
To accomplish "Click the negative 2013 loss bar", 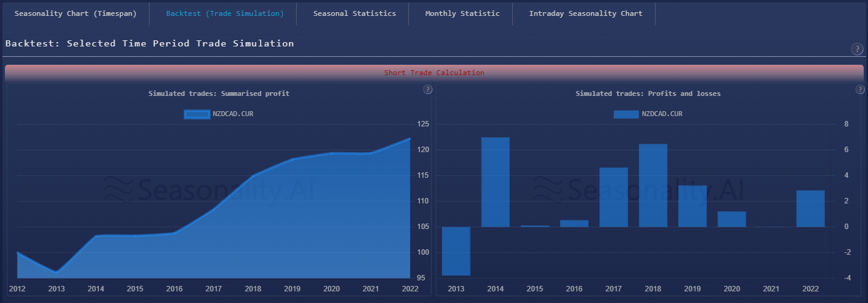I will point(456,251).
